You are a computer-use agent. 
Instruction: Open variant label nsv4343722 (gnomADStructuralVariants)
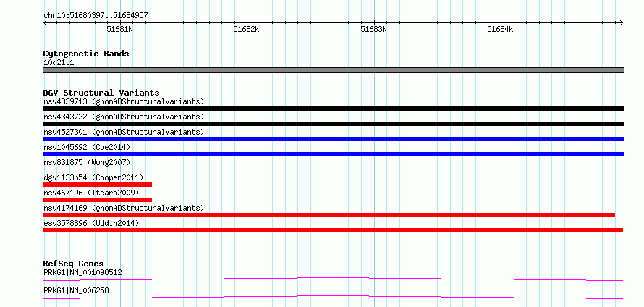(124, 117)
